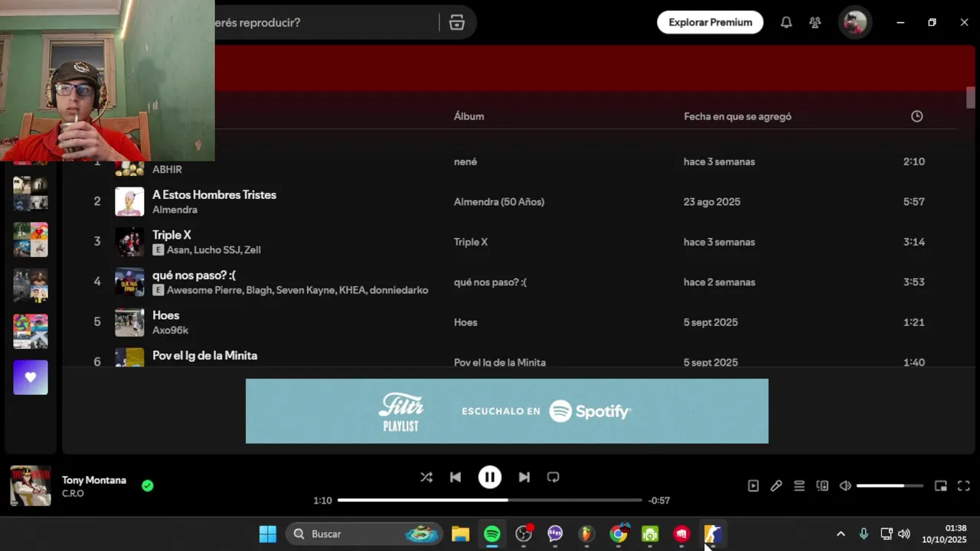Open the system tray volume icon
Viewport: 980px width, 551px height.
point(904,533)
